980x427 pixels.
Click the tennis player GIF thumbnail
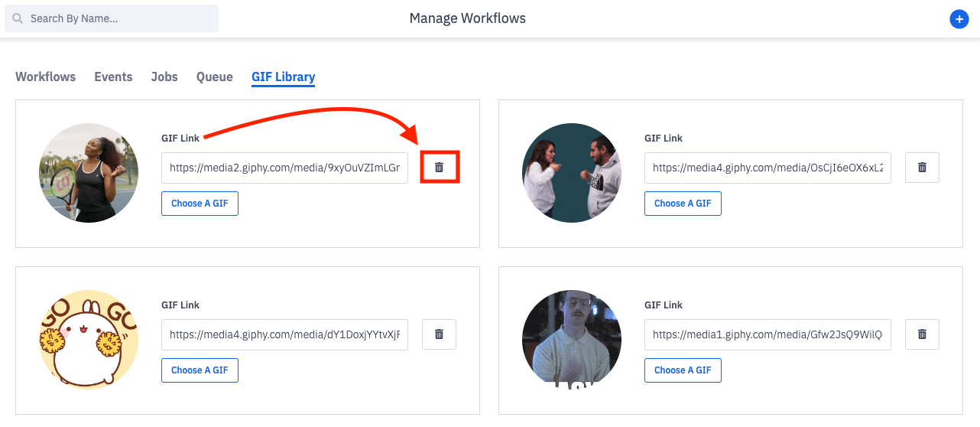[x=89, y=173]
